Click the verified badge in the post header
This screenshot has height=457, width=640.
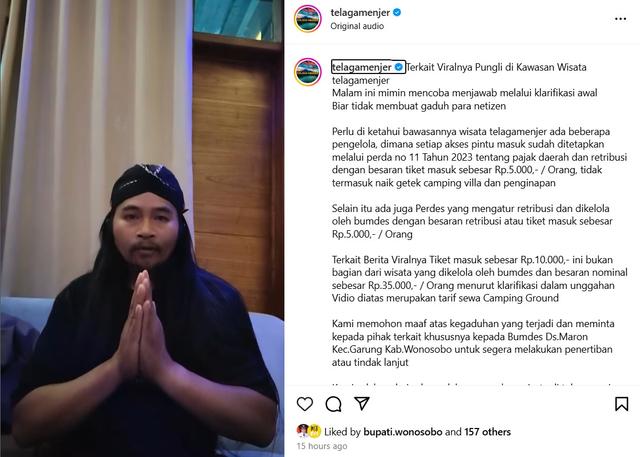397,13
